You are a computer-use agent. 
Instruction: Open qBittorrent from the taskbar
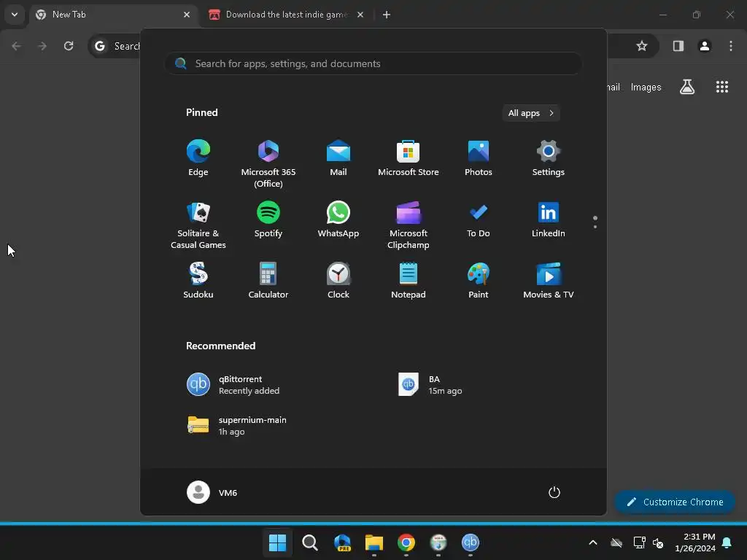click(471, 542)
